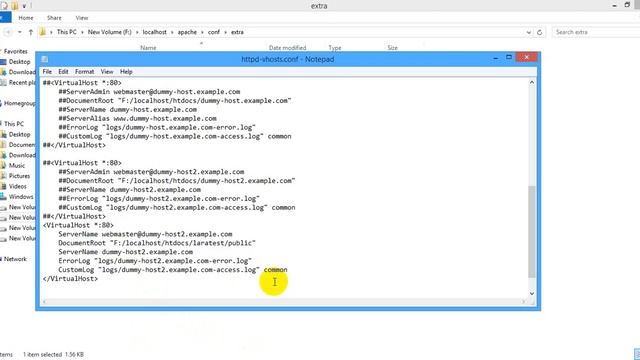Click the Explorer Back arrow button
Image resolution: width=640 pixels, height=360 pixels.
(8, 32)
